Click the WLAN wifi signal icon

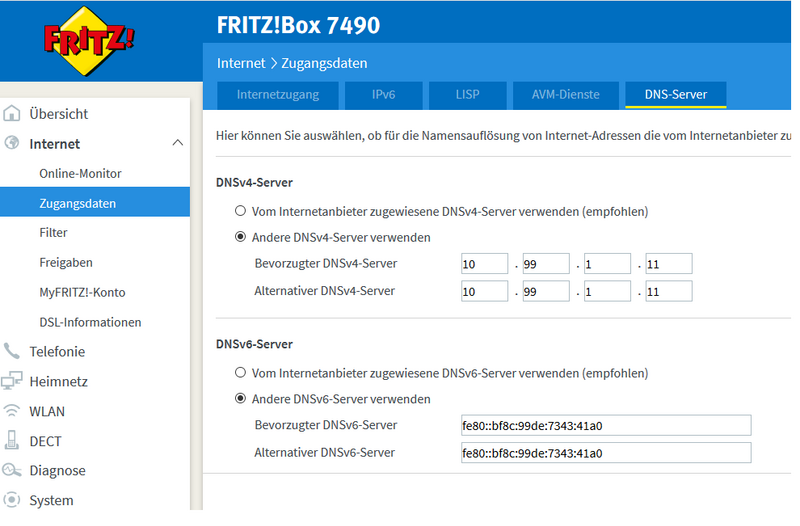(x=12, y=411)
